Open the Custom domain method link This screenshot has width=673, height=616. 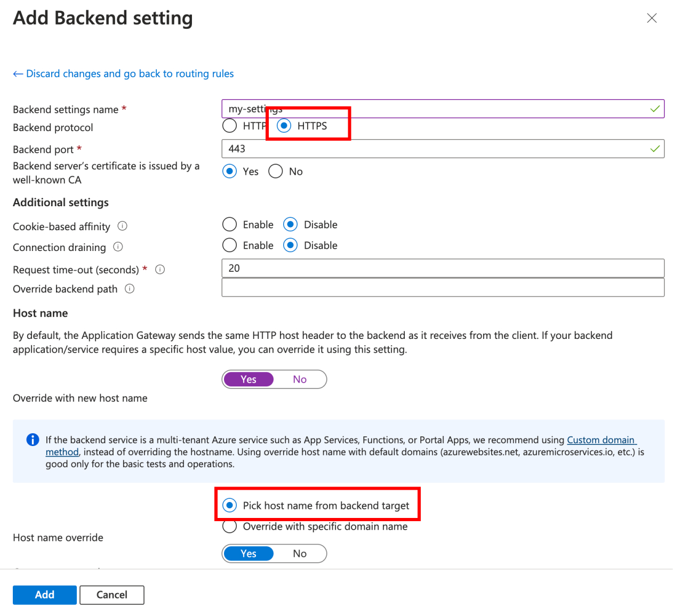(x=601, y=440)
